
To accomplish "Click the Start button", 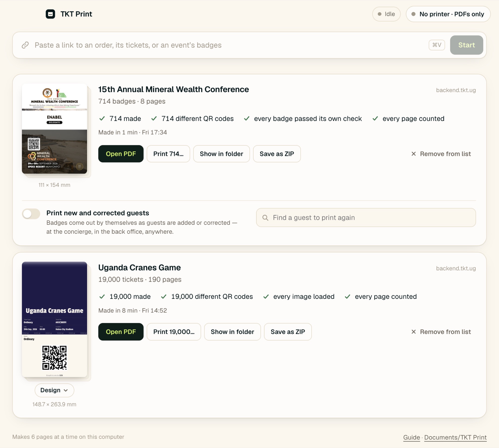I will 466,45.
